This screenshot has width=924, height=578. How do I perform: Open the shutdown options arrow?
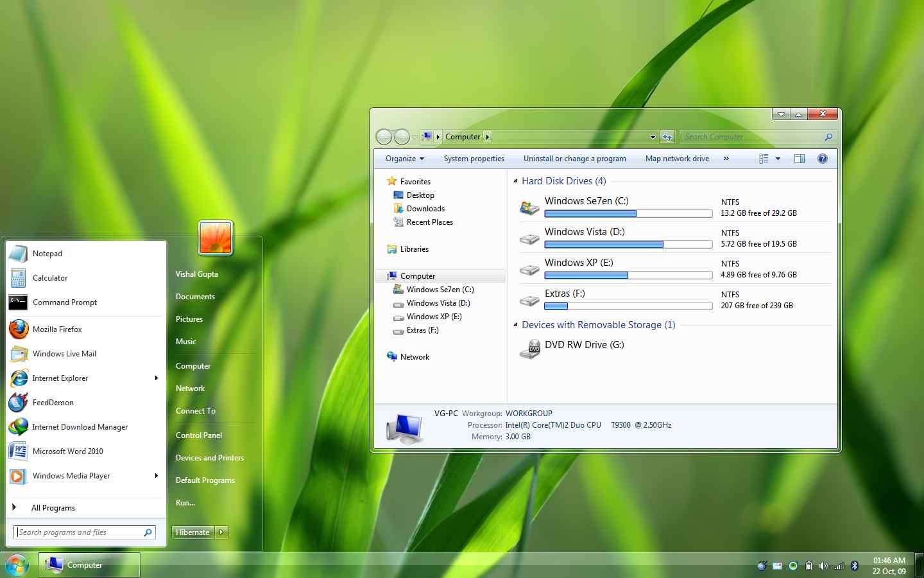pyautogui.click(x=222, y=532)
